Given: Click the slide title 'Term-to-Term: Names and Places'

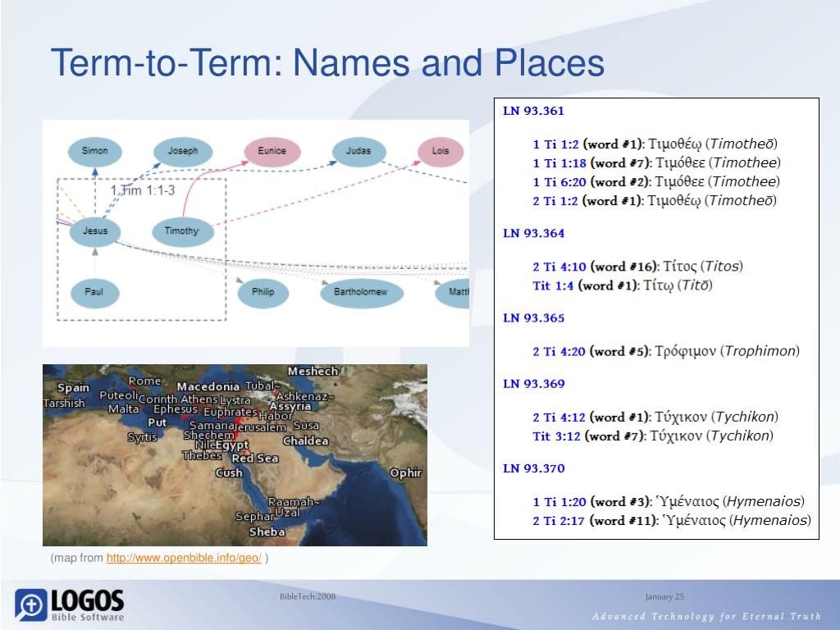Looking at the screenshot, I should (327, 62).
